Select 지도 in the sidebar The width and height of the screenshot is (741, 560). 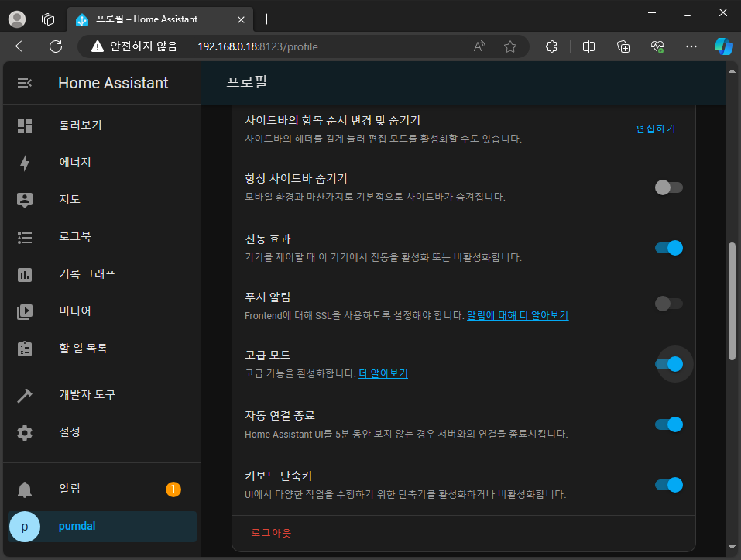[x=101, y=200]
